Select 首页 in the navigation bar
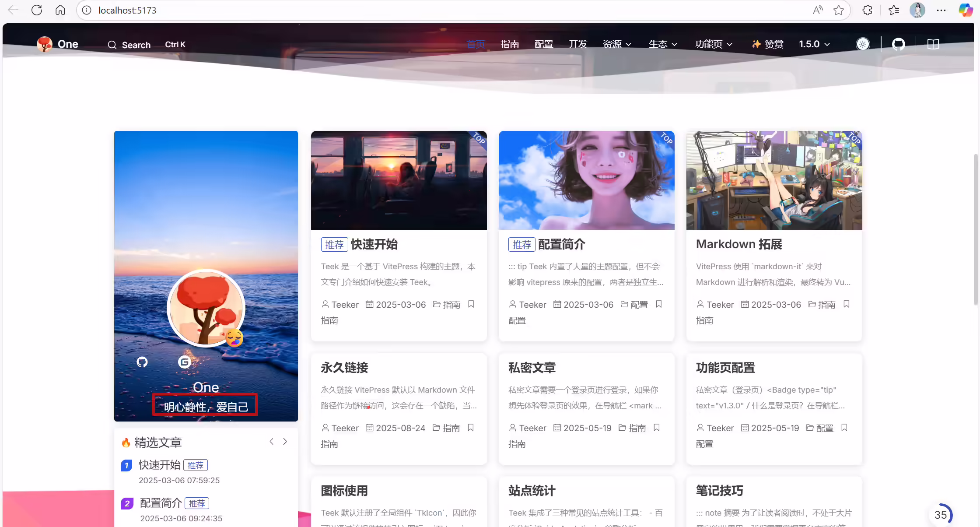This screenshot has width=980, height=527. 476,44
